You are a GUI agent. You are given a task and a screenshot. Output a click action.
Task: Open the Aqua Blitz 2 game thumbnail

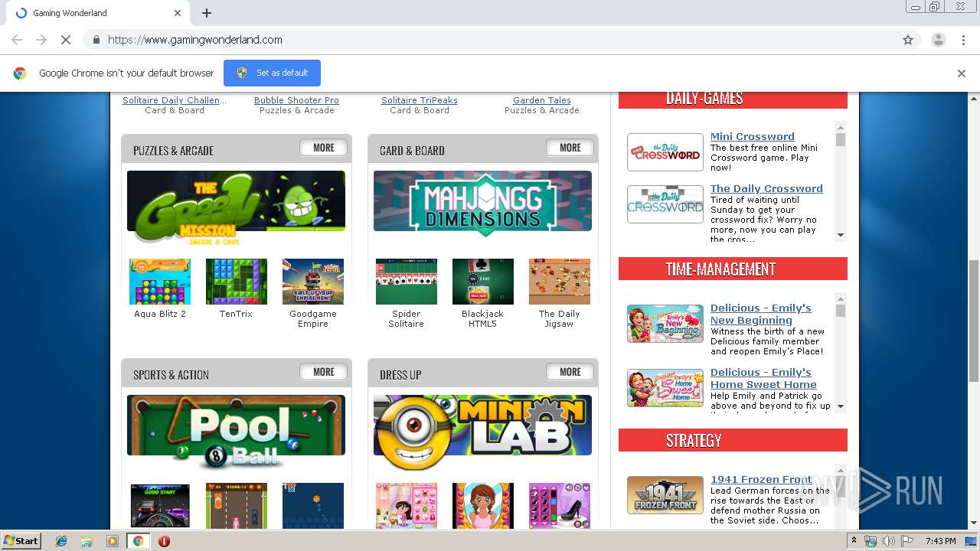tap(160, 282)
